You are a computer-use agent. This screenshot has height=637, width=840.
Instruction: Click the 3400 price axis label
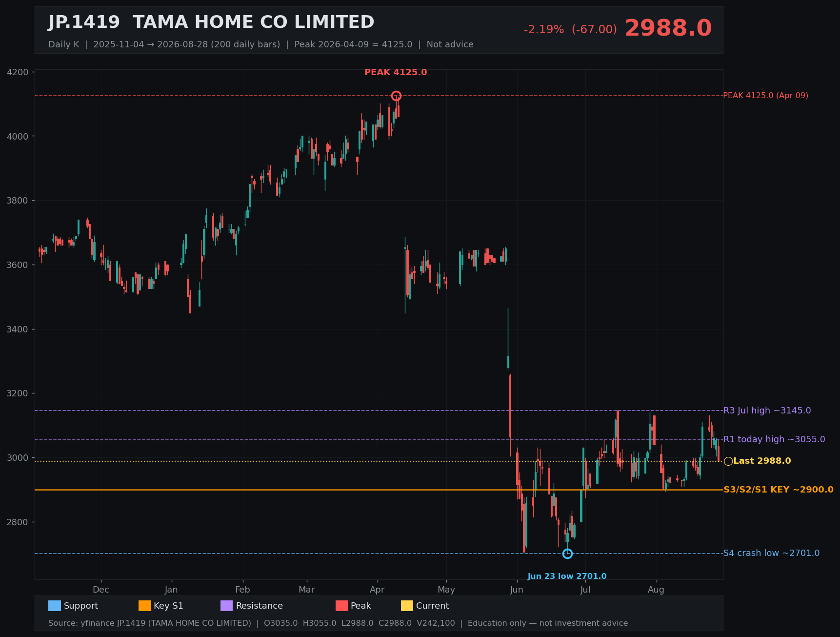[18, 329]
